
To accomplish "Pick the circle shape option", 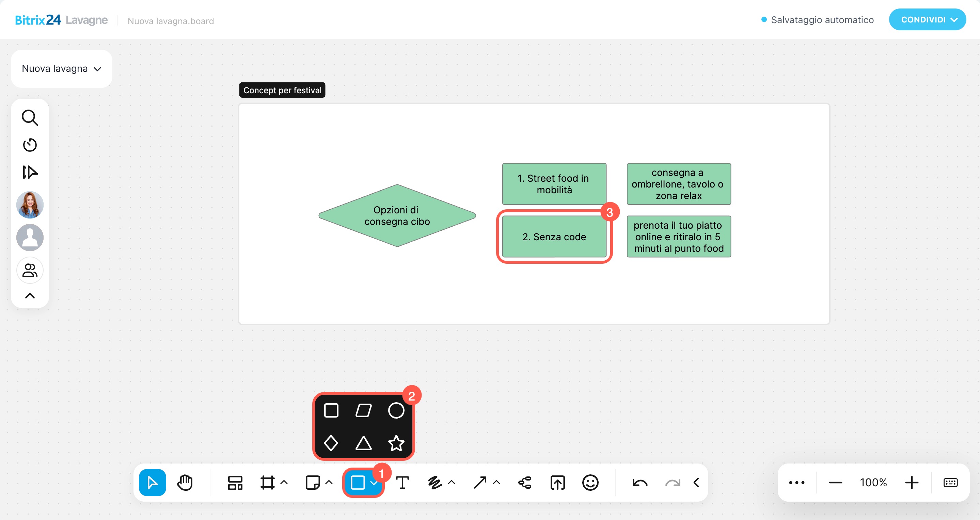I will [x=396, y=410].
